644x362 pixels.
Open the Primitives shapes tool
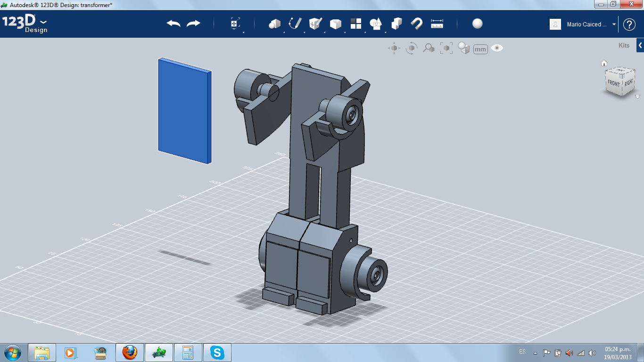pyautogui.click(x=274, y=24)
